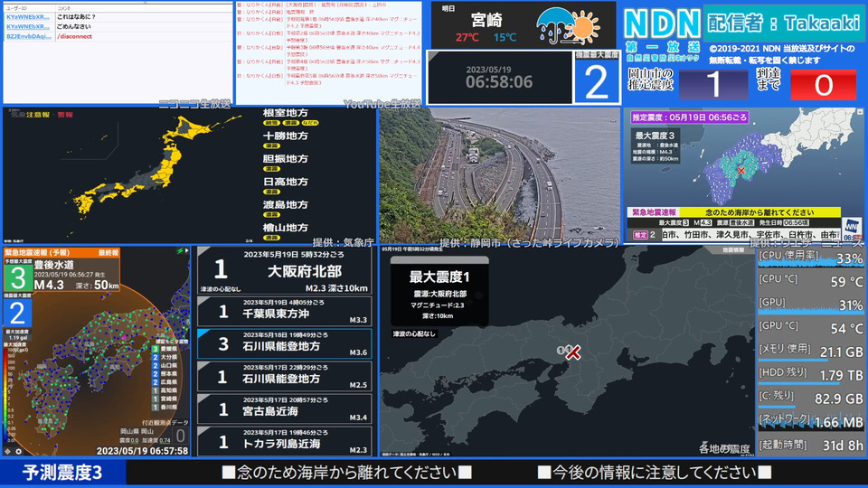
Task: Click the 最大震度1 info card
Action: click(439, 292)
